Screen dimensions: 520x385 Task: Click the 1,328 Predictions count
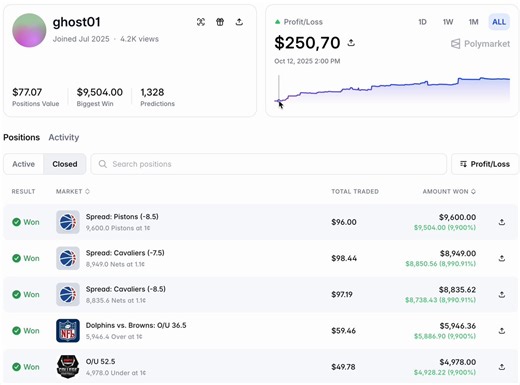tap(152, 92)
